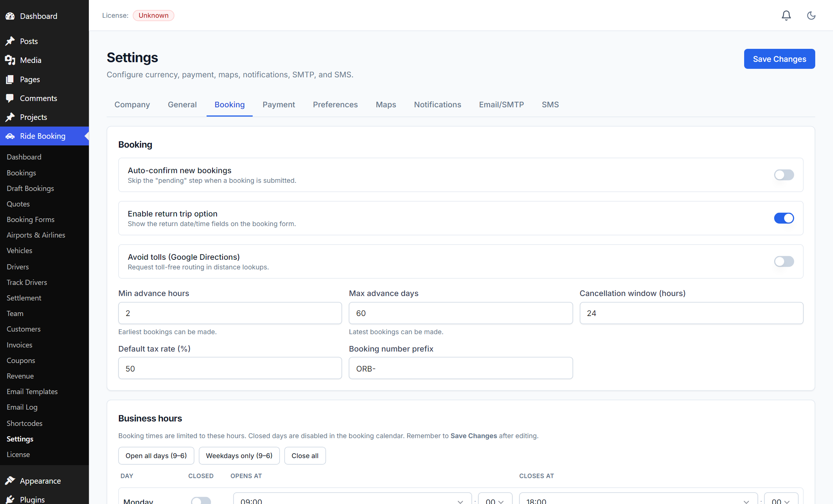The width and height of the screenshot is (833, 504).
Task: Click the WordPress Dashboard gauge icon
Action: point(10,16)
